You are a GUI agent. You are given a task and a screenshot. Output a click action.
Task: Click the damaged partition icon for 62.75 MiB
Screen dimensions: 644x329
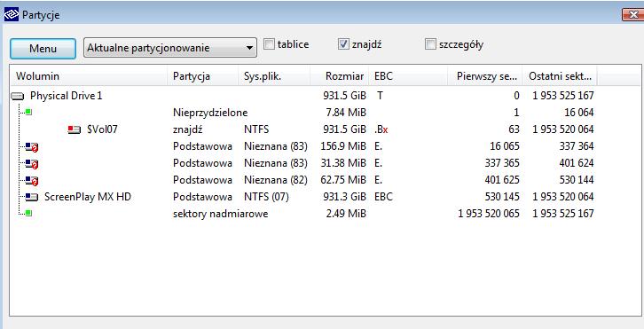click(x=32, y=181)
